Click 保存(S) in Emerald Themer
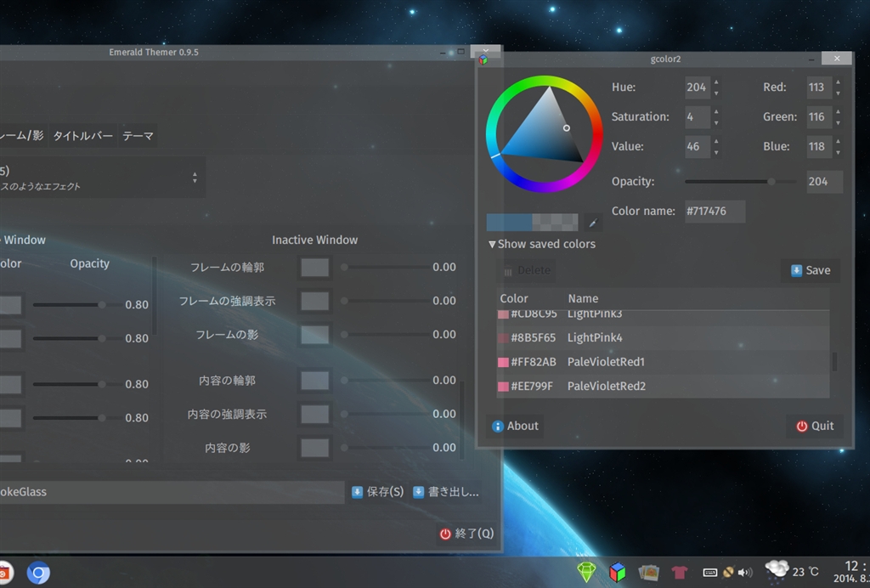The image size is (870, 588). pyautogui.click(x=378, y=492)
